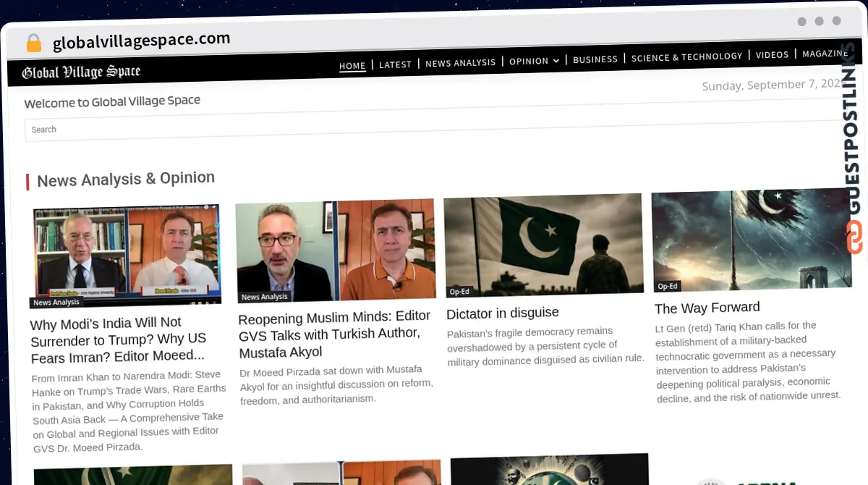Screen dimensions: 868x485
Task: Open the Dictator in disguise headline
Action: [x=503, y=313]
